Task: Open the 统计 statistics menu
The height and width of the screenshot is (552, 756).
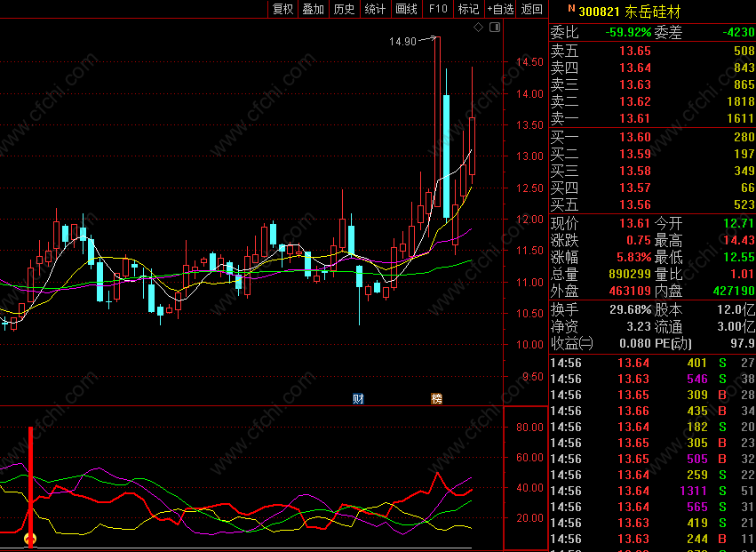Action: coord(375,9)
